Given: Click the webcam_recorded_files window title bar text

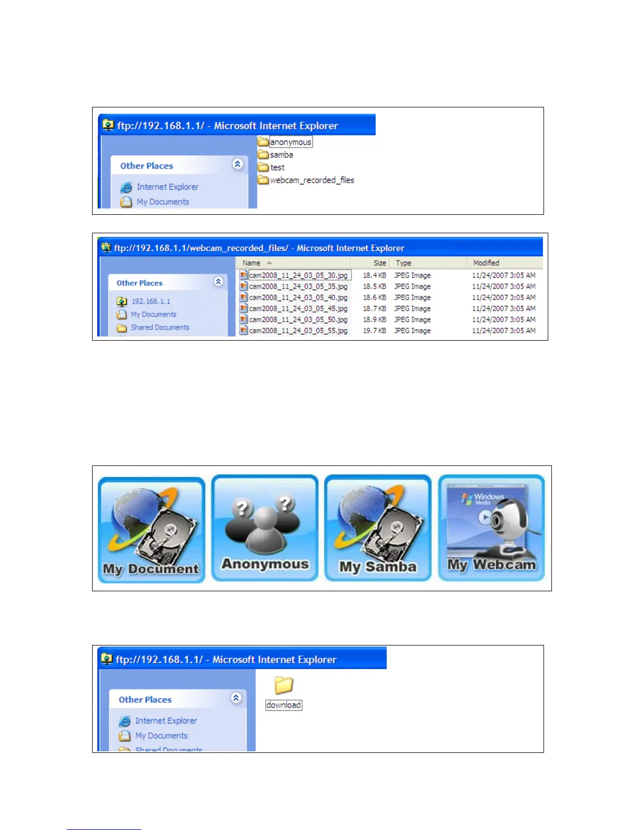Looking at the screenshot, I should tap(259, 248).
